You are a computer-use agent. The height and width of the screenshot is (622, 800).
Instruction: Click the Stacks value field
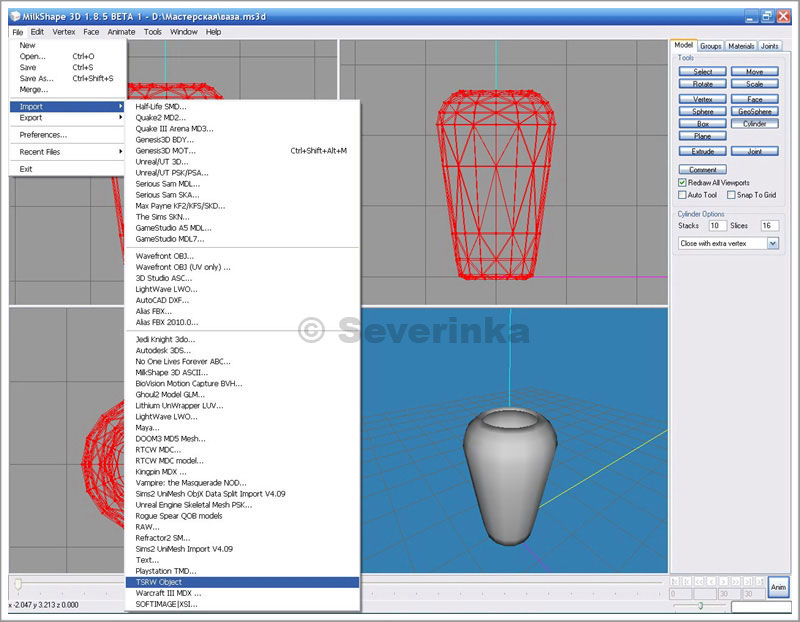tap(716, 226)
